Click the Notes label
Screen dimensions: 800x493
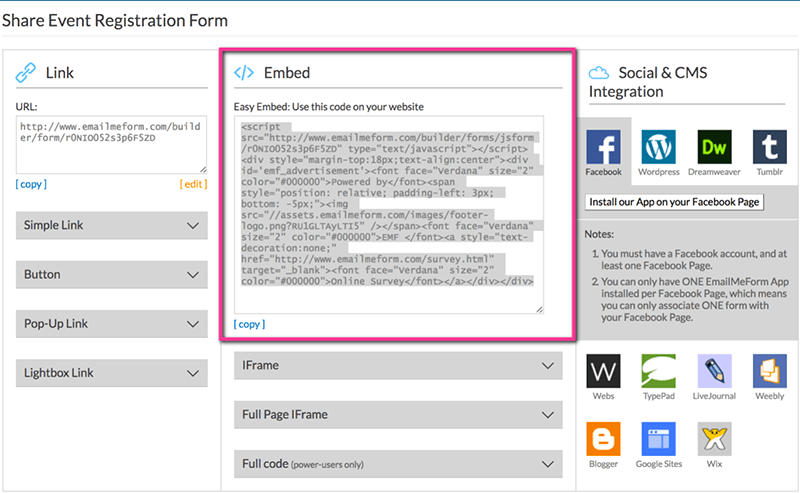click(599, 234)
